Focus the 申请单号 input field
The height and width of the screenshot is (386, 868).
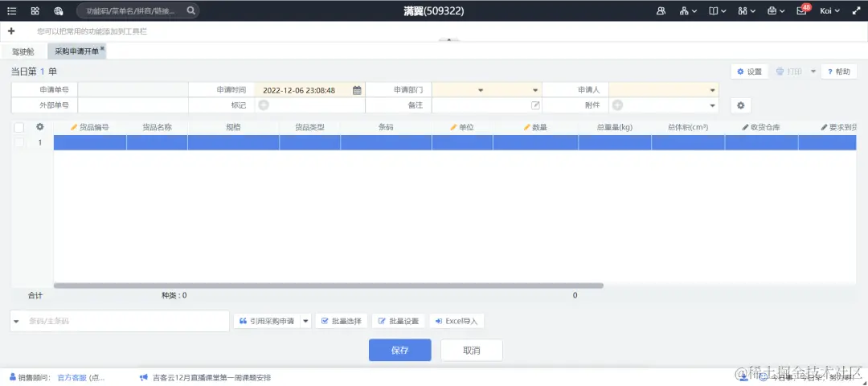pyautogui.click(x=133, y=90)
